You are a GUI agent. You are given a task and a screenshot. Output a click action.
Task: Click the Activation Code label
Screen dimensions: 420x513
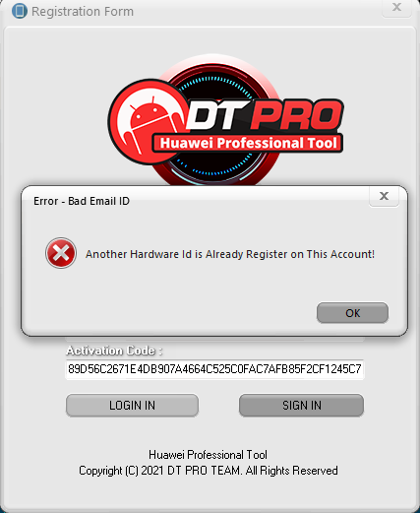(114, 351)
